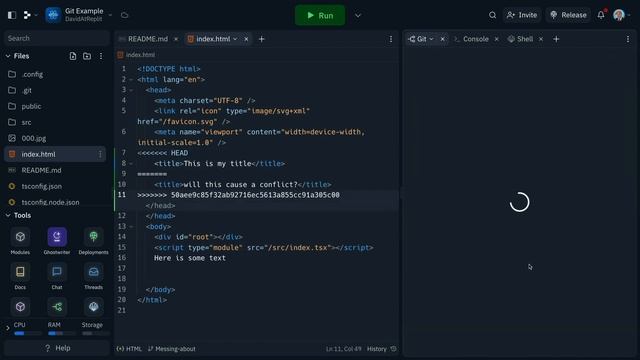
Task: Open the Replit home menu icon
Action: tap(27, 15)
